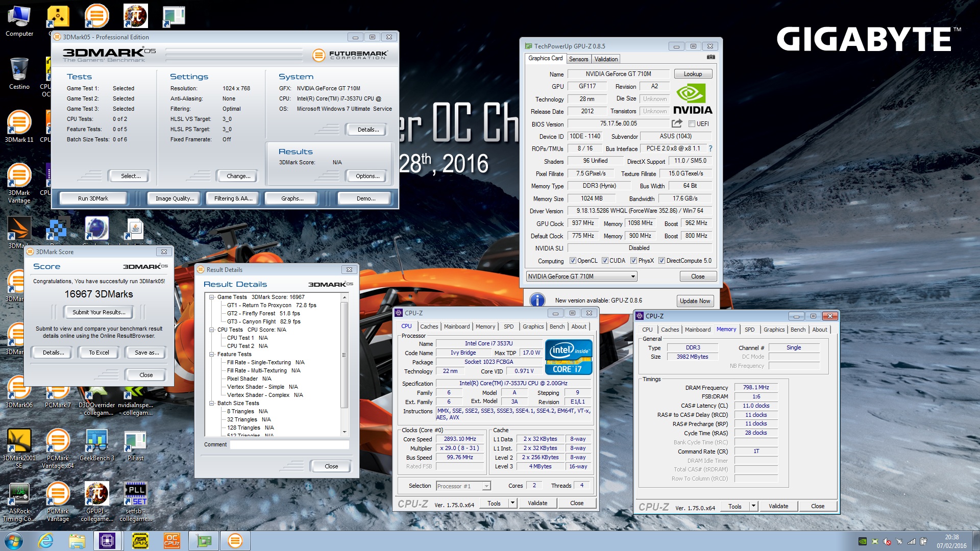Click Submit Your Results in 3DMark Score
The height and width of the screenshot is (551, 980).
[x=98, y=312]
